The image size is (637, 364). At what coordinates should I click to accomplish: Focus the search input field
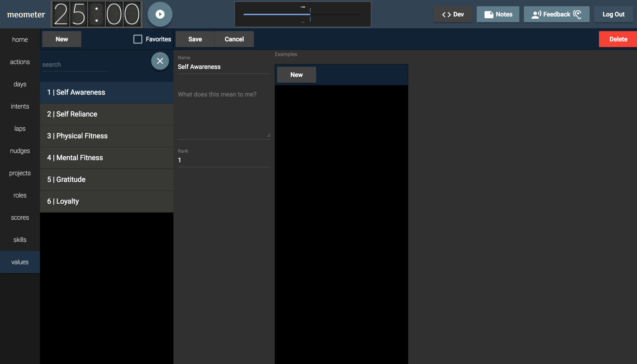pos(74,65)
